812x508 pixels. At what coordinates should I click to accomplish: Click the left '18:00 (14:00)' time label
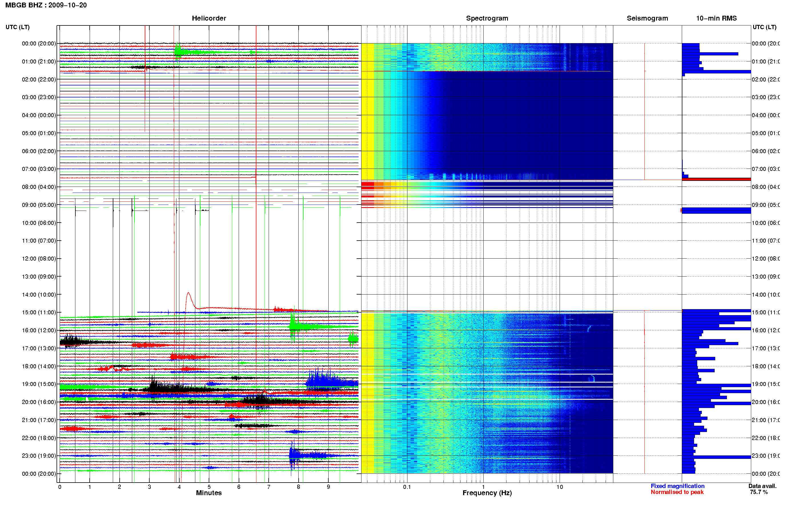39,366
